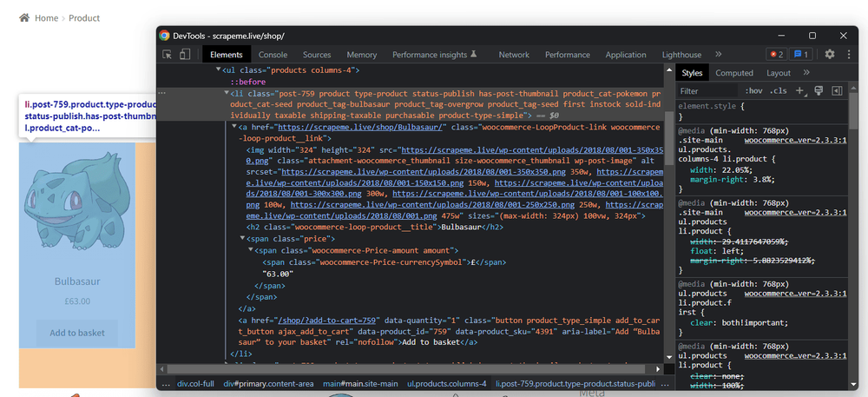Open the Application tab
Image resolution: width=868 pixels, height=397 pixels.
pyautogui.click(x=626, y=54)
